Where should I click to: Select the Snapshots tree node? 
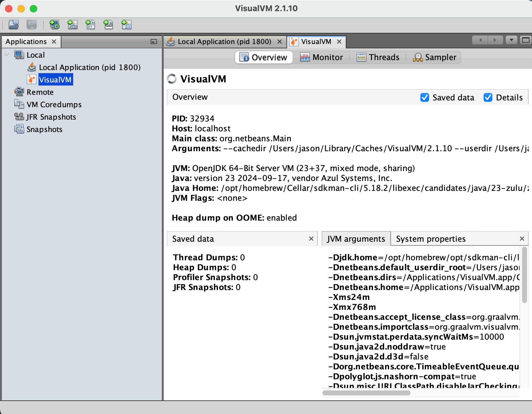[x=44, y=129]
